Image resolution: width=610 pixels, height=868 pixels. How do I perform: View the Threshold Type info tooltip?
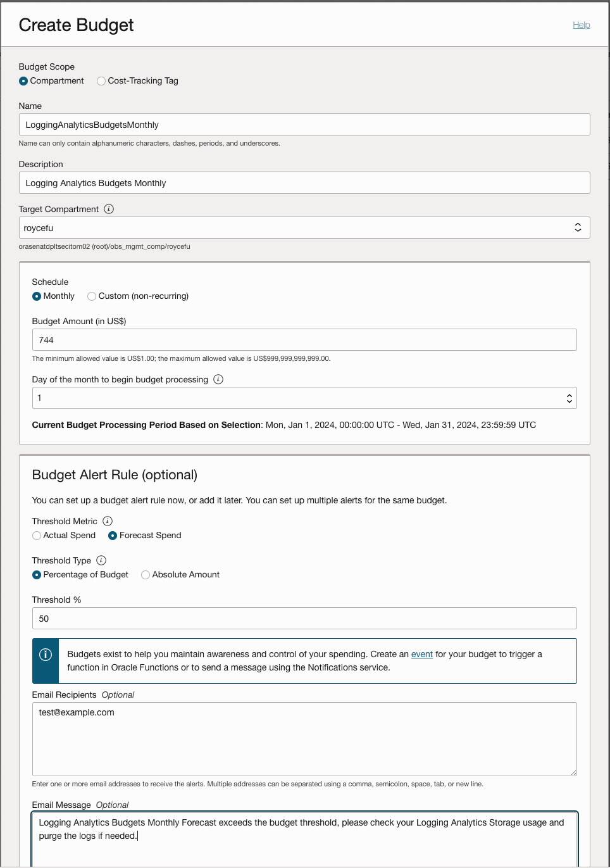(x=101, y=560)
